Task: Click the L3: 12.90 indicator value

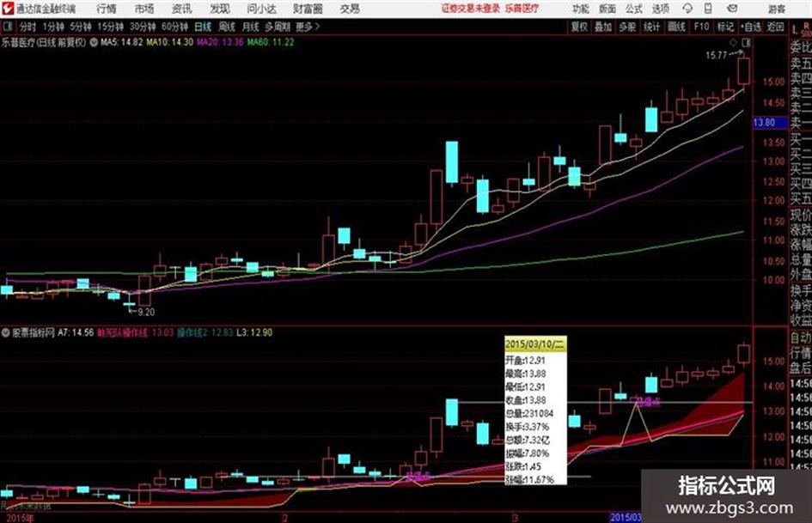Action: [254, 332]
